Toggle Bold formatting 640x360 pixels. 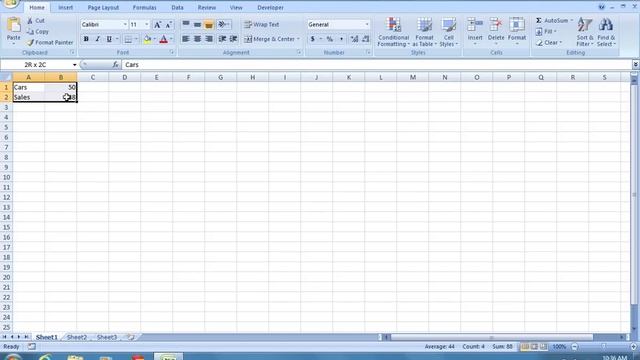86,39
